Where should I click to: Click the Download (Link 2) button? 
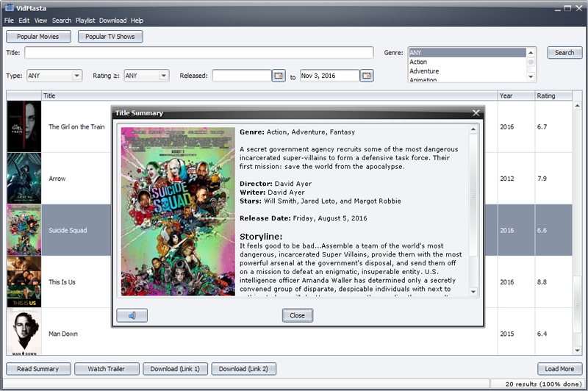(244, 369)
